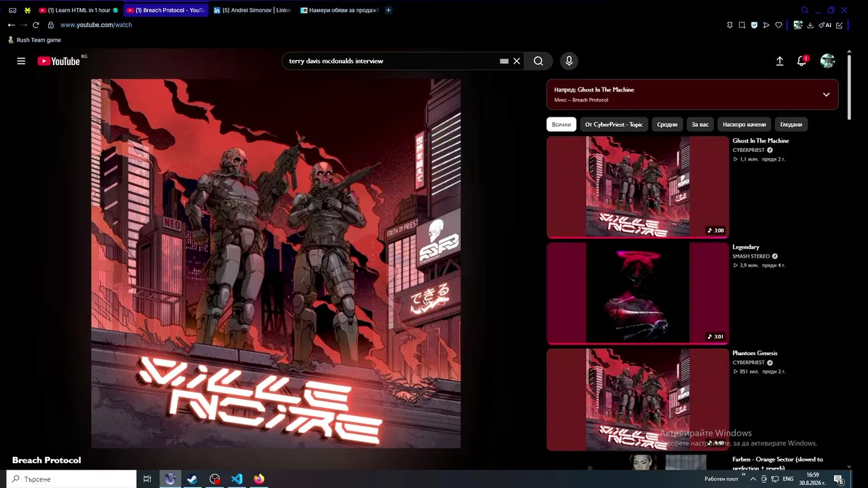Image resolution: width=868 pixels, height=488 pixels.
Task: Open a new browser tab
Action: (388, 10)
